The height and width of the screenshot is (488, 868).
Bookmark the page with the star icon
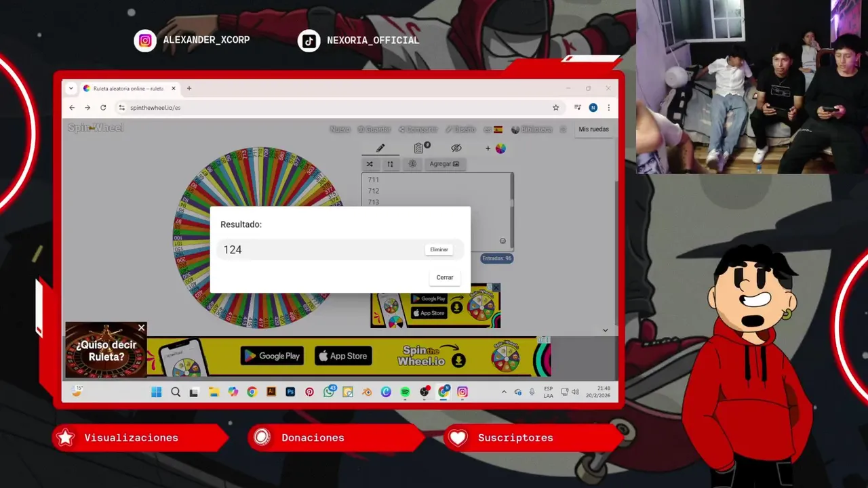pyautogui.click(x=556, y=108)
